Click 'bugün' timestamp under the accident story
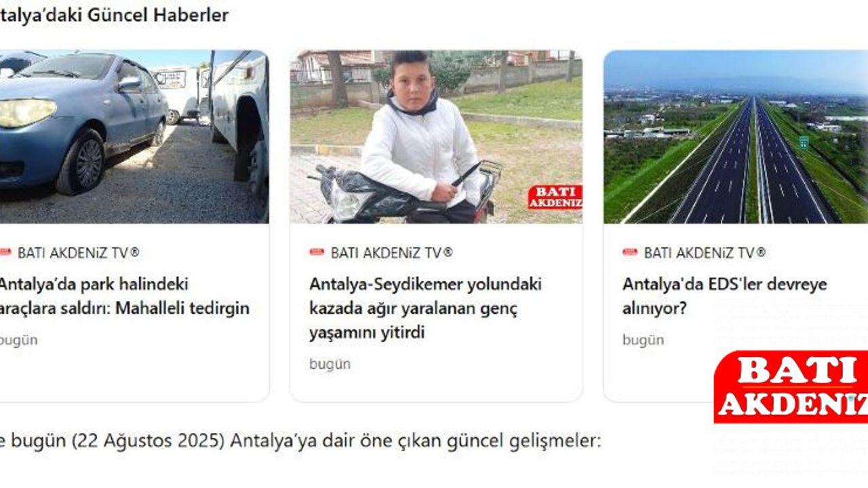The height and width of the screenshot is (488, 868). pos(330,364)
